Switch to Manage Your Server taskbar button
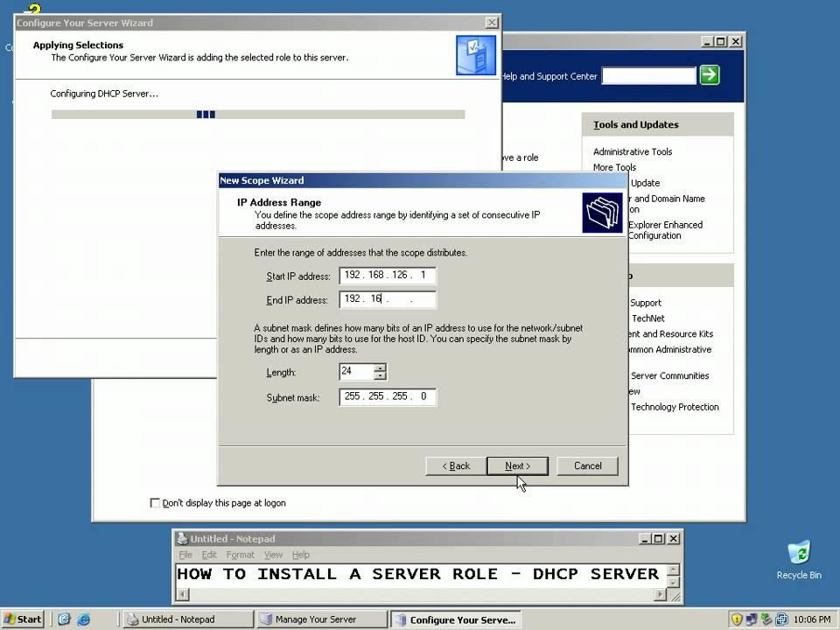The image size is (840, 630). pos(321,619)
